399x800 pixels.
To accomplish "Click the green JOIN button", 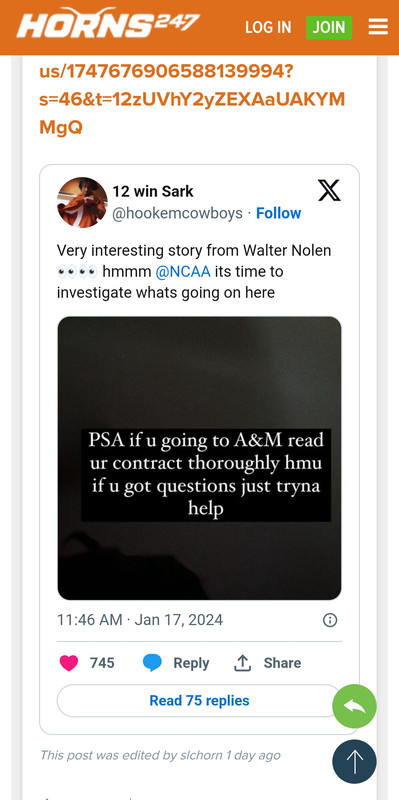I will (x=329, y=27).
